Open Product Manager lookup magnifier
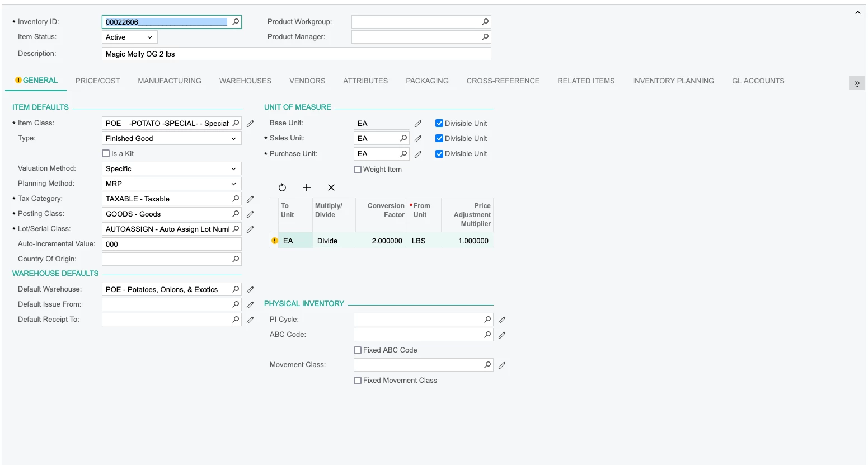 (x=485, y=37)
